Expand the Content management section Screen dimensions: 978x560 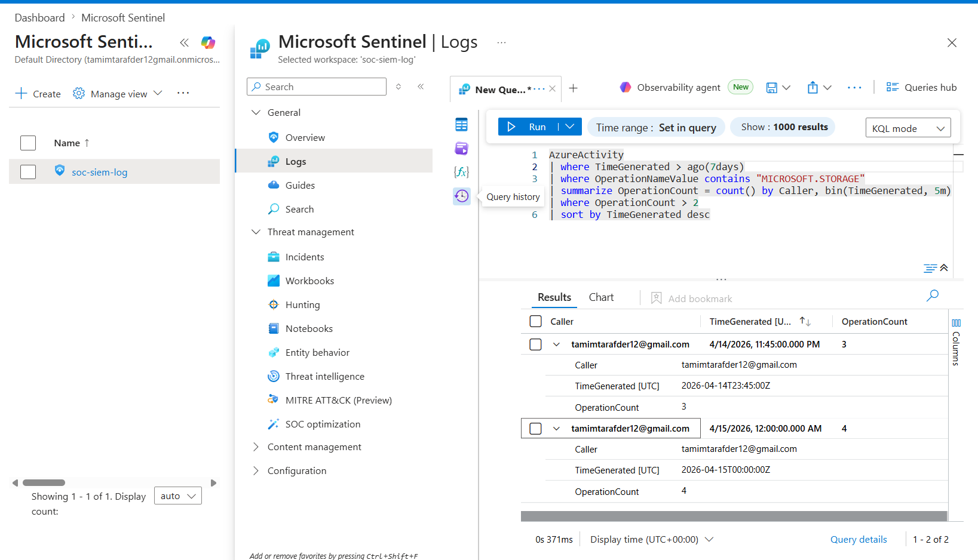coord(256,447)
